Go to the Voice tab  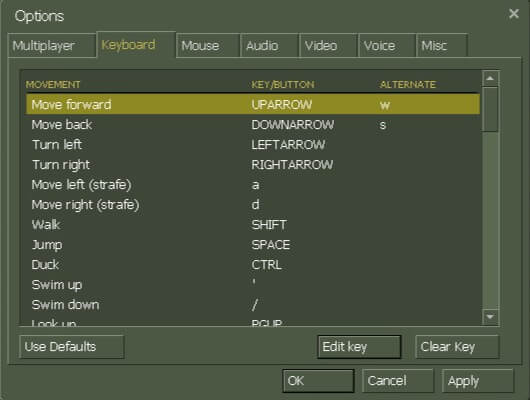click(x=387, y=46)
